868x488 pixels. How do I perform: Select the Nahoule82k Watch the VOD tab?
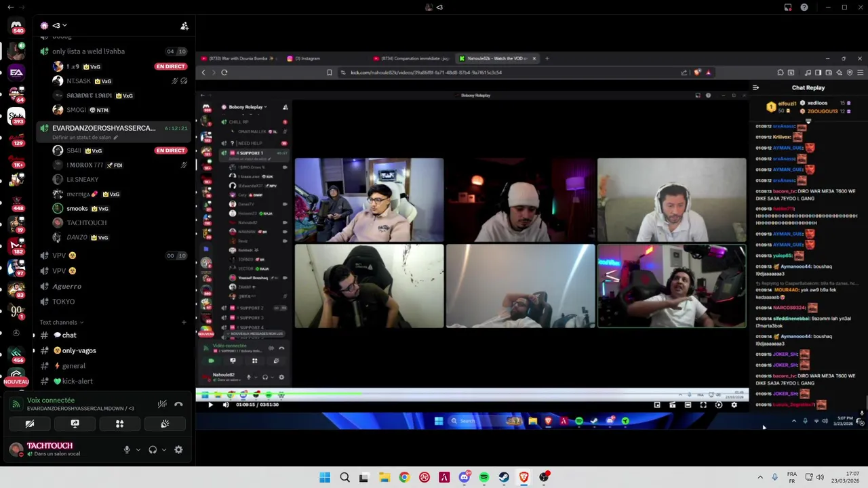point(498,58)
